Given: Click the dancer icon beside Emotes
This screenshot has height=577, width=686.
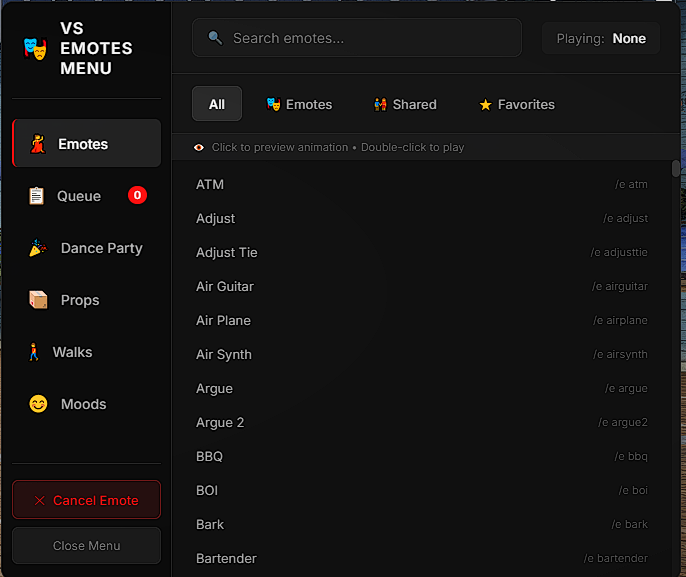Looking at the screenshot, I should (x=38, y=143).
